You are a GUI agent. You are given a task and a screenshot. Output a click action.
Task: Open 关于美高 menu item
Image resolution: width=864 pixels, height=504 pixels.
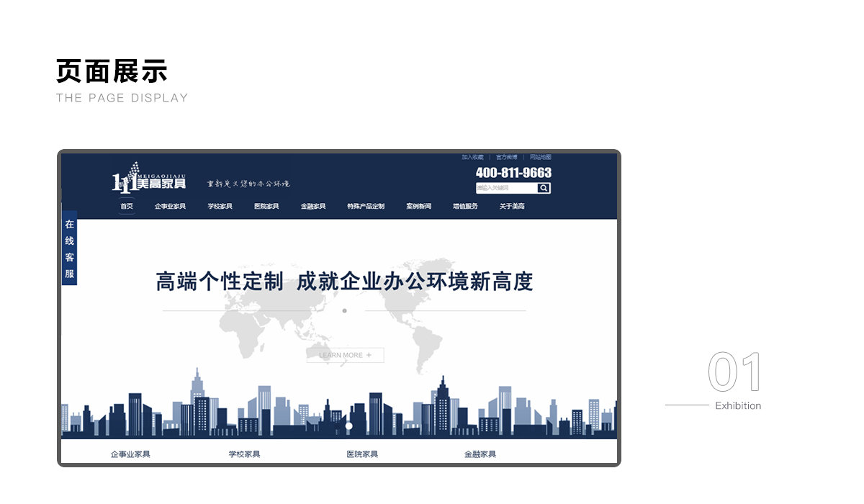[x=512, y=206]
